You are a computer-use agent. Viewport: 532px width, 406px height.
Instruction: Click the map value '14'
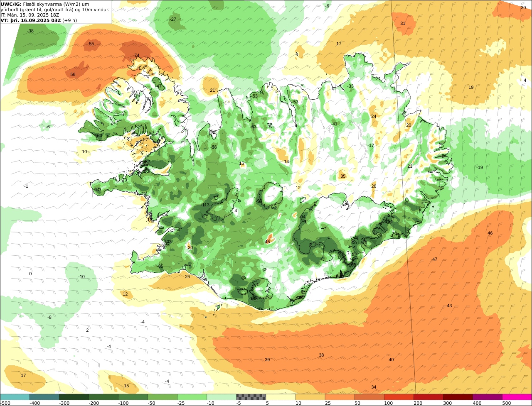coord(286,162)
